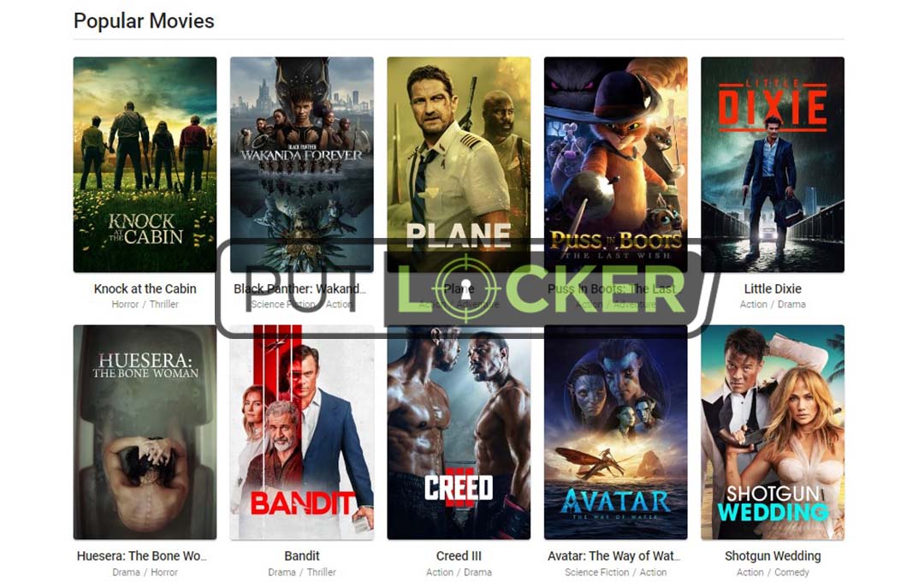Click the Avatar: The Way of Wat... title
Viewport: 924px width, 582px height.
(x=614, y=556)
